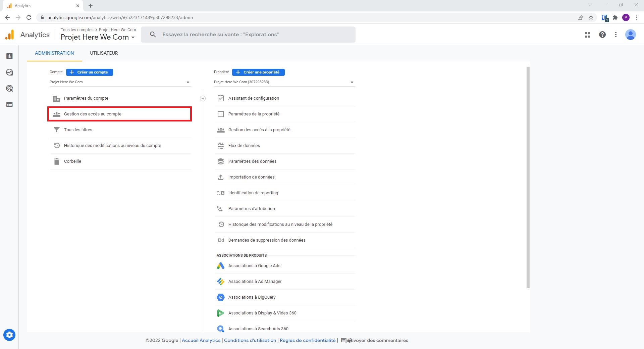The height and width of the screenshot is (349, 644).
Task: Open the Analytics three-dot more options menu
Action: (x=616, y=35)
